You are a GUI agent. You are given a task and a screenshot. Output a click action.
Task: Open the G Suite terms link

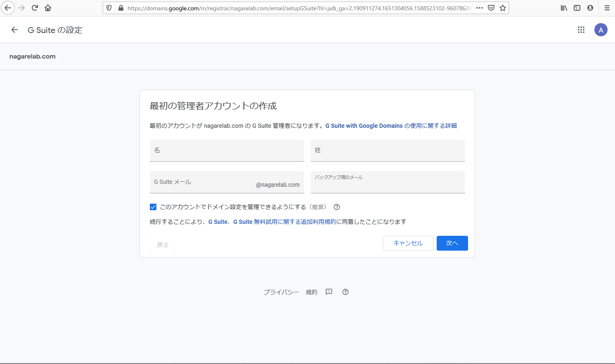tap(218, 222)
